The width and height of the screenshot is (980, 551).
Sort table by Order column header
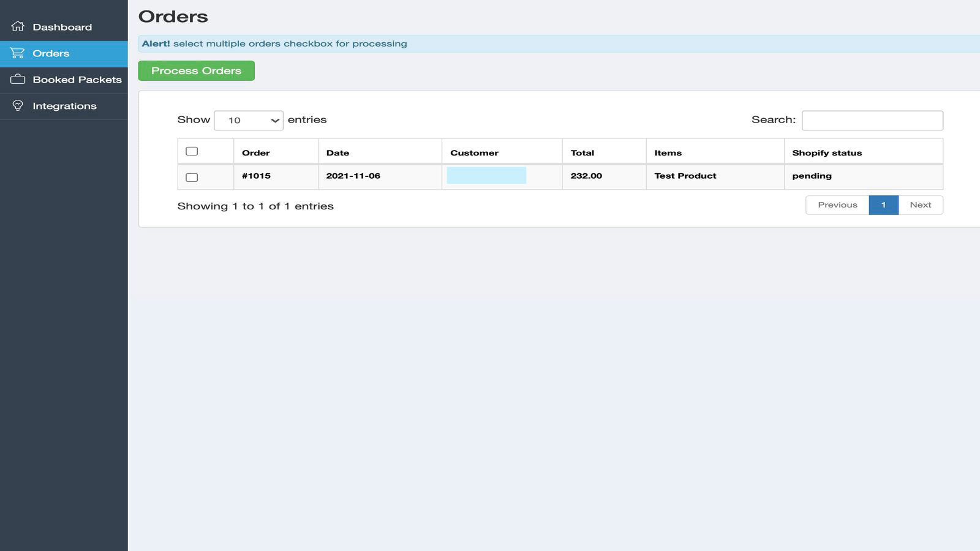click(256, 153)
